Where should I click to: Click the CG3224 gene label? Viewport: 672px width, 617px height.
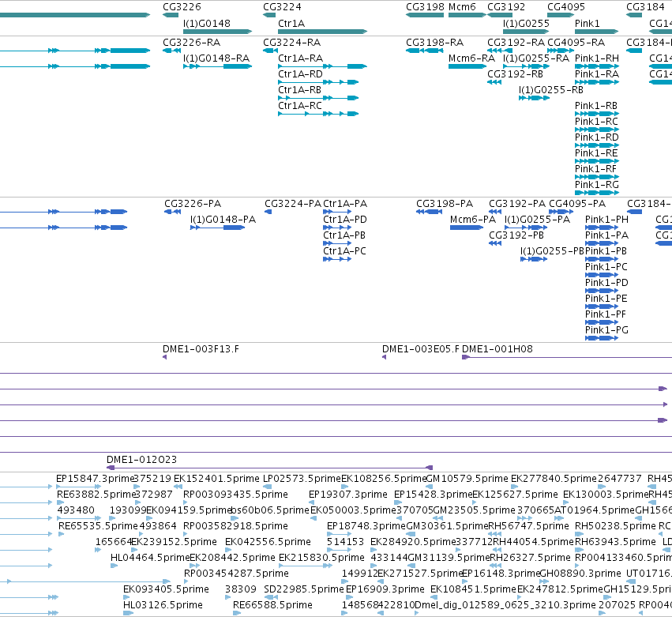pyautogui.click(x=282, y=7)
